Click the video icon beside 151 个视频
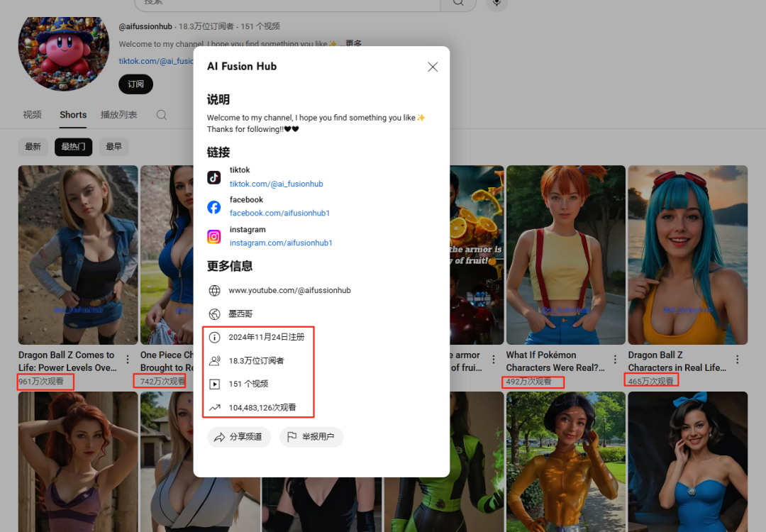This screenshot has height=532, width=766. [x=214, y=384]
